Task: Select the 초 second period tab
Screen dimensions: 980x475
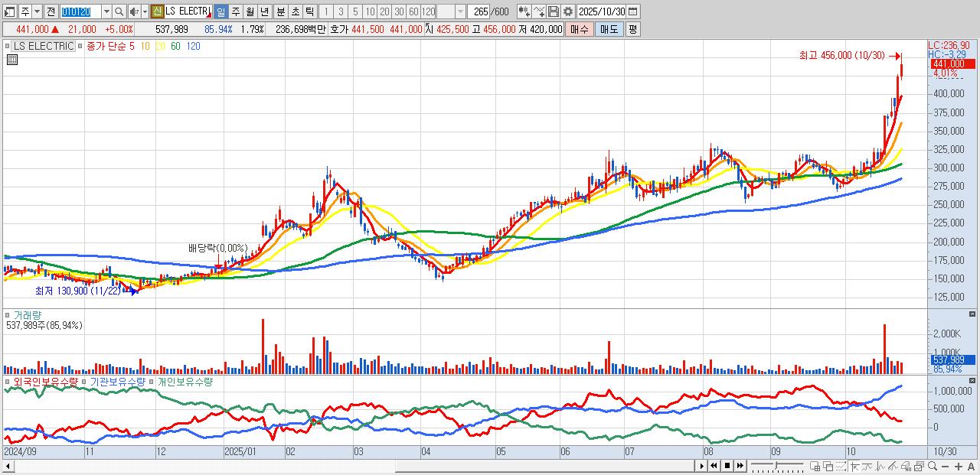Action: tap(296, 11)
